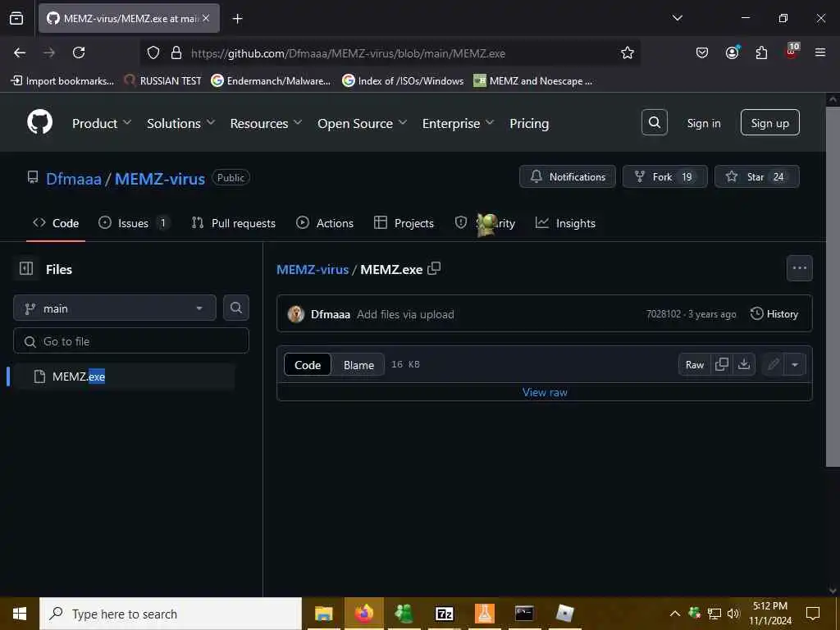Show site information via the padlock icon
The width and height of the screenshot is (840, 630).
tap(176, 52)
